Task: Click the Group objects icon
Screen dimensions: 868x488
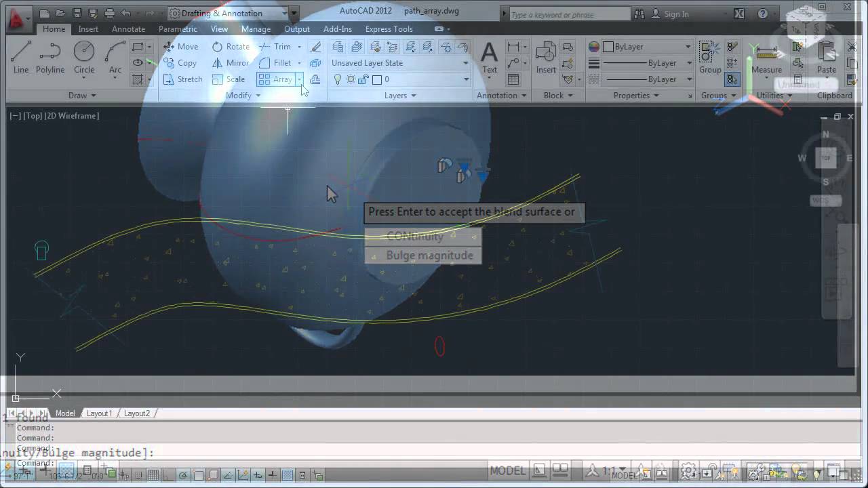Action: tap(710, 57)
